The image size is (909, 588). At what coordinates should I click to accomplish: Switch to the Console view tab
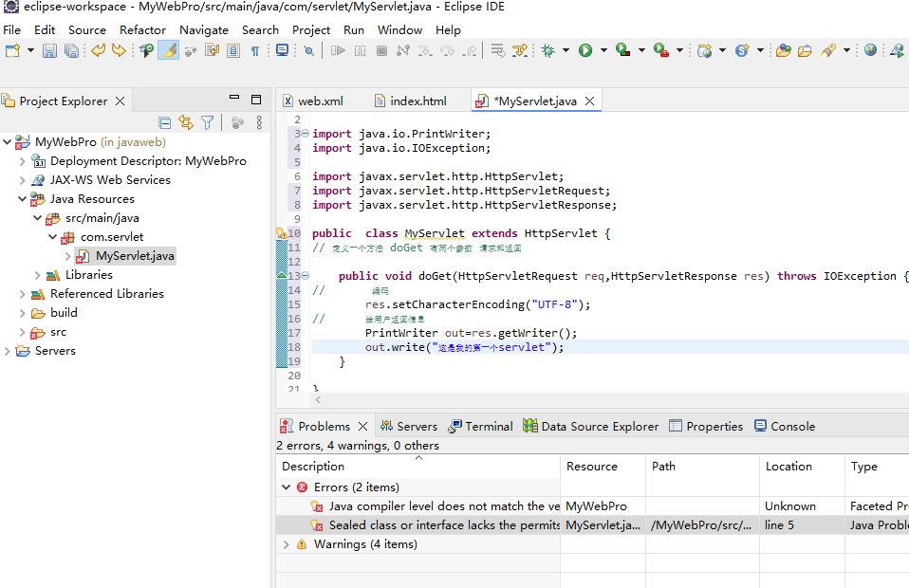[785, 427]
